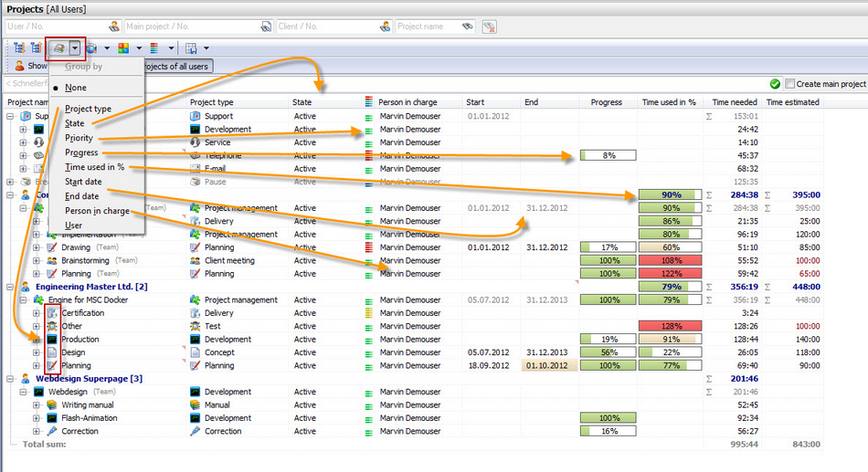This screenshot has width=868, height=472.
Task: Collapse Engineering Master Ltd. group
Action: (11, 287)
